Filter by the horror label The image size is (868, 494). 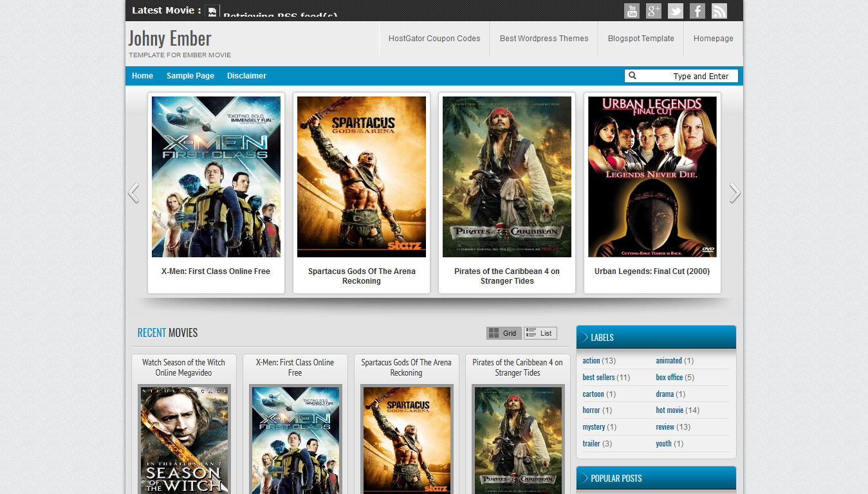point(591,410)
